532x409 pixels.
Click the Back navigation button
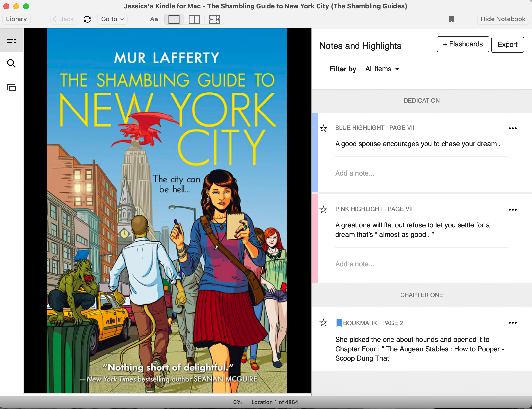(x=63, y=19)
